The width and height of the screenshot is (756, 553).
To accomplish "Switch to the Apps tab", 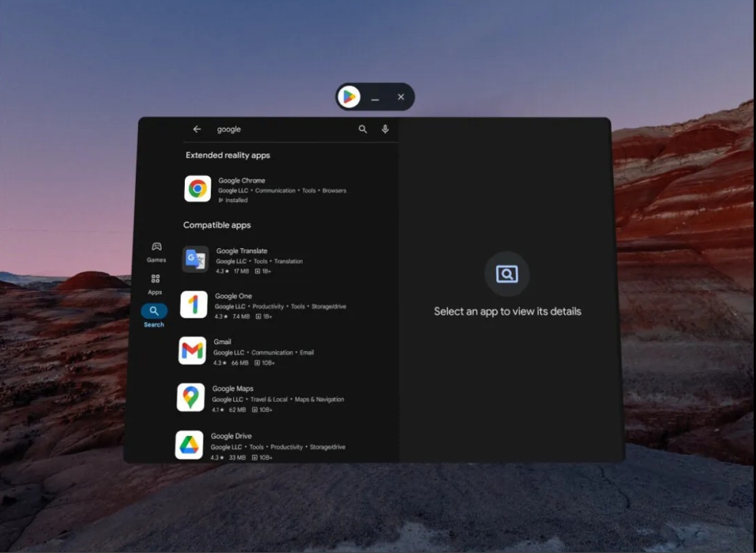I will point(155,284).
